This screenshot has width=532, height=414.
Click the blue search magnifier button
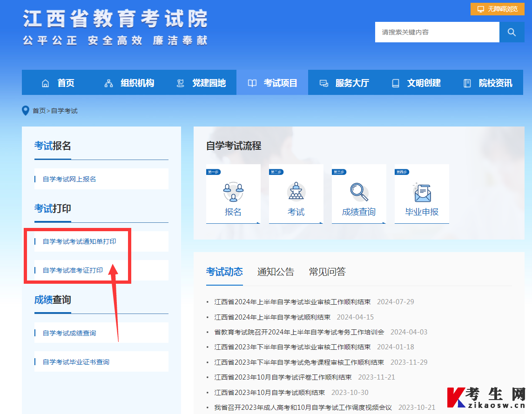point(512,32)
